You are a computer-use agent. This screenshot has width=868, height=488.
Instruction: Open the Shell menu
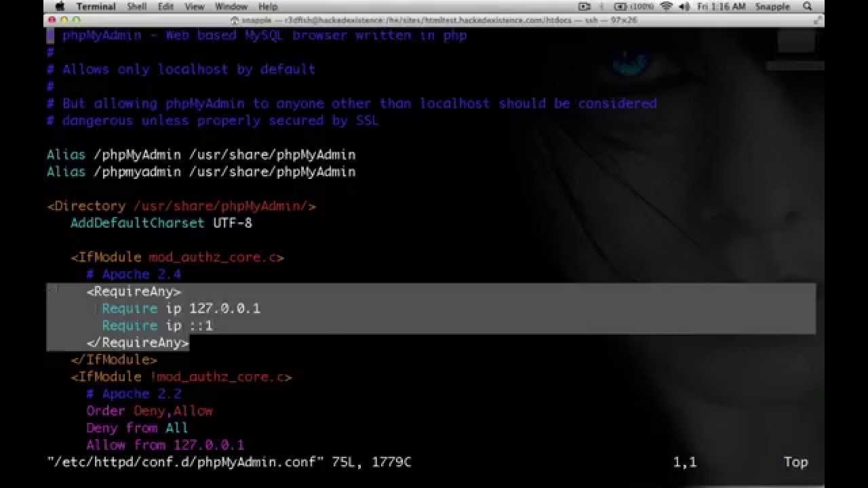(137, 6)
